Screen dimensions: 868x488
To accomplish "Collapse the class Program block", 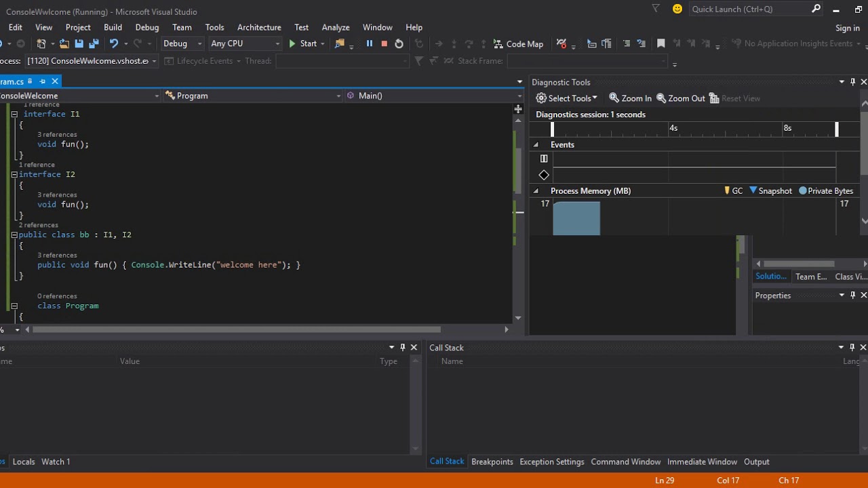I will tap(14, 306).
